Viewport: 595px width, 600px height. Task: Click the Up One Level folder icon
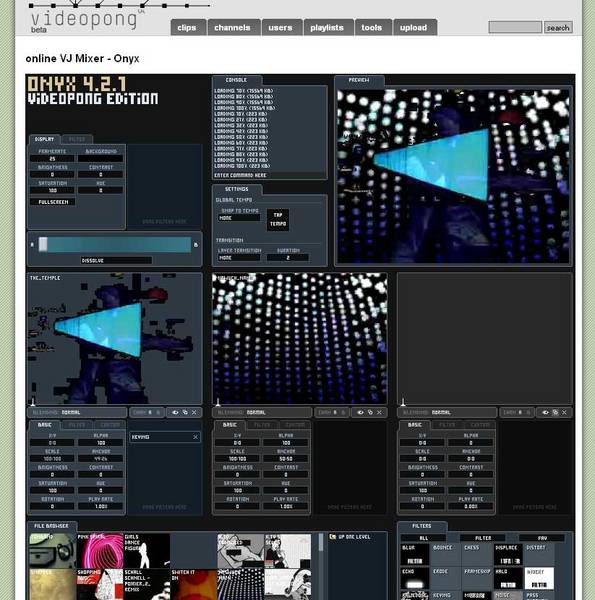[333, 537]
